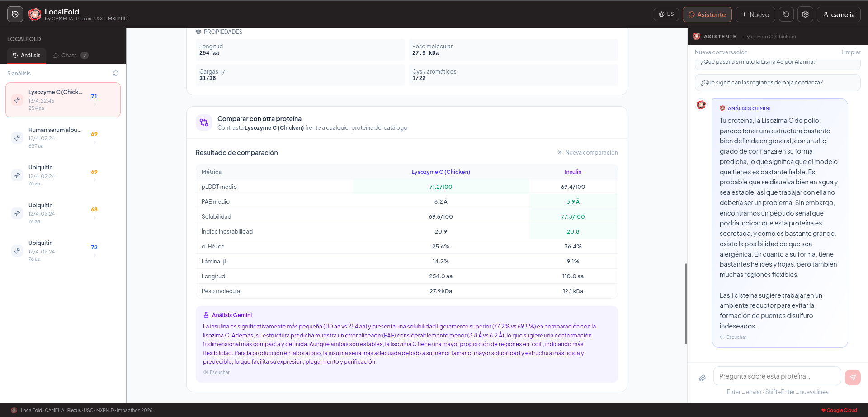
Task: Click the Índice inestabilidad row label
Action: tap(227, 232)
